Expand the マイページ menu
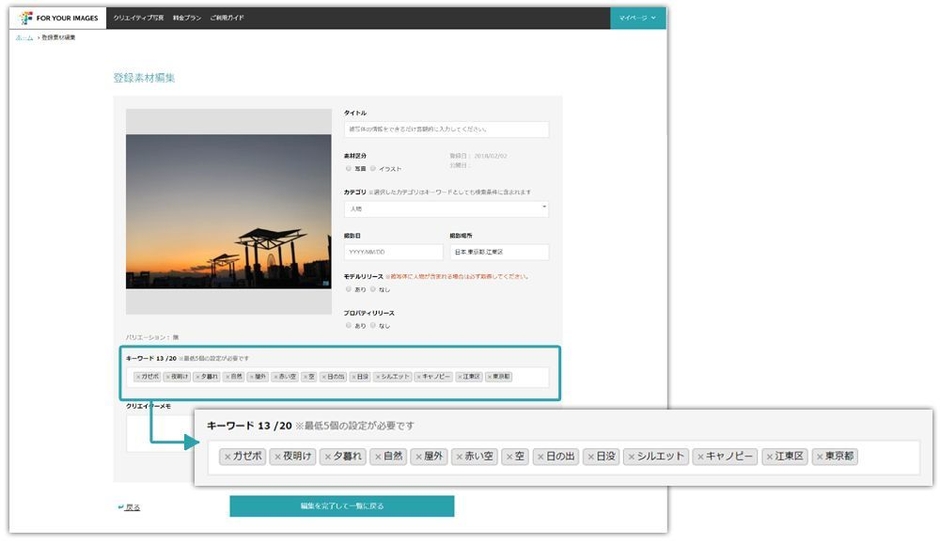940x541 pixels. [637, 18]
